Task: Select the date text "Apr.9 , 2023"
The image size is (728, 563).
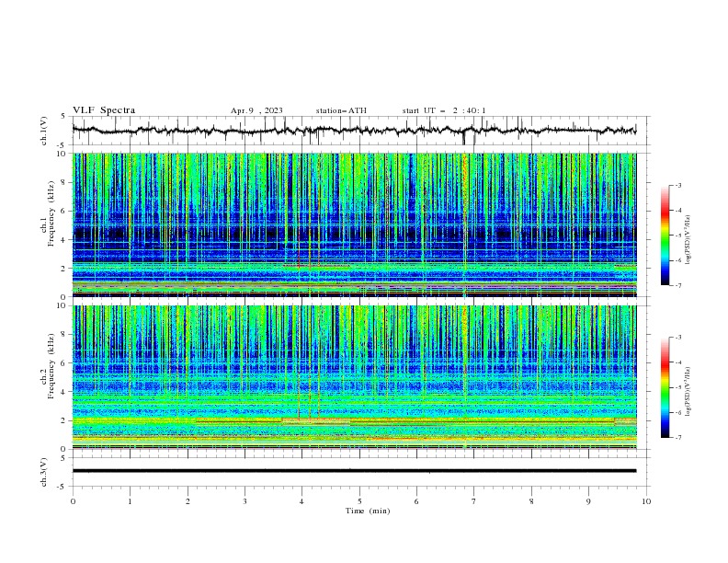Action: tap(256, 110)
